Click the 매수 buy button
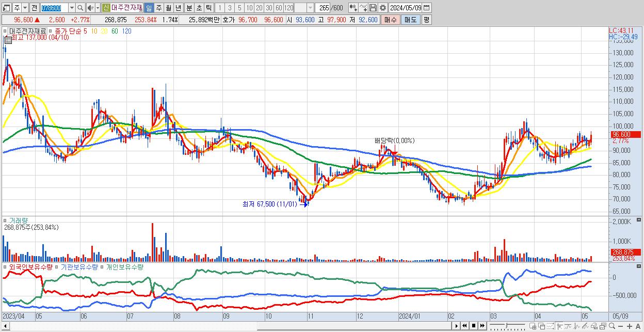Viewport: 644px width, 332px height. click(x=391, y=20)
